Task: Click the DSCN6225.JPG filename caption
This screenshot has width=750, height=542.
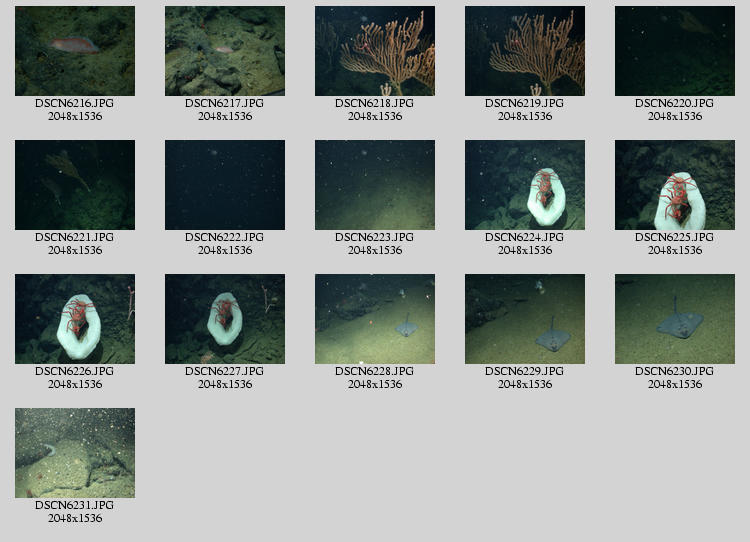Action: pos(675,238)
